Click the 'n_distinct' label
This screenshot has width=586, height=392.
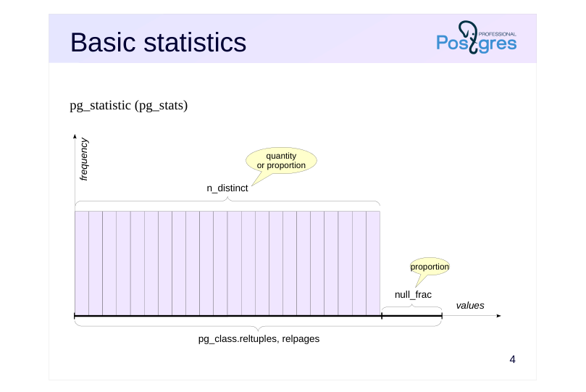[227, 188]
